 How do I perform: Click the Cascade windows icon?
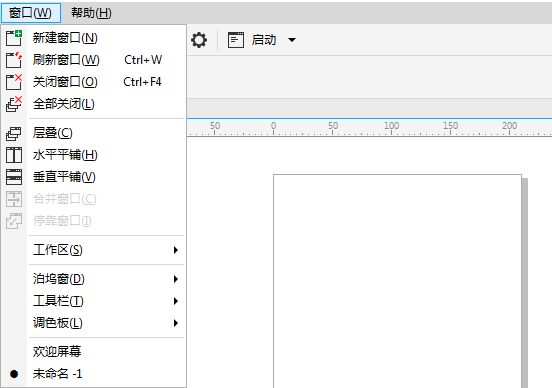click(x=14, y=133)
